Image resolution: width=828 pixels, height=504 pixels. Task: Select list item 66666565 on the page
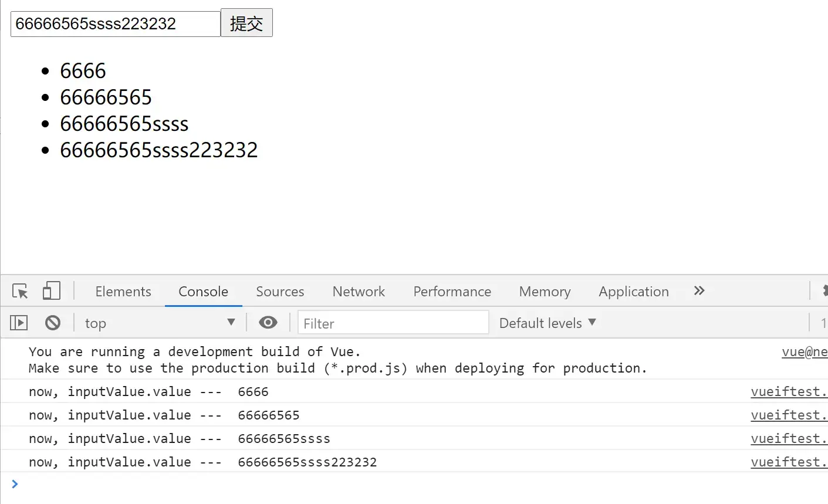pyautogui.click(x=106, y=97)
